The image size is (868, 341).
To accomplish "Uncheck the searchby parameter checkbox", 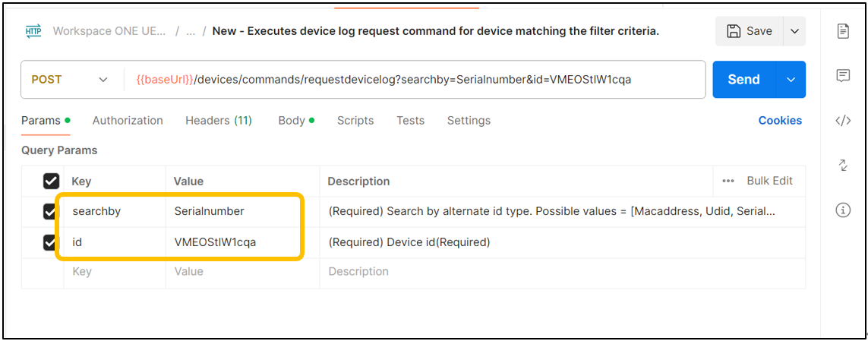I will [x=50, y=211].
